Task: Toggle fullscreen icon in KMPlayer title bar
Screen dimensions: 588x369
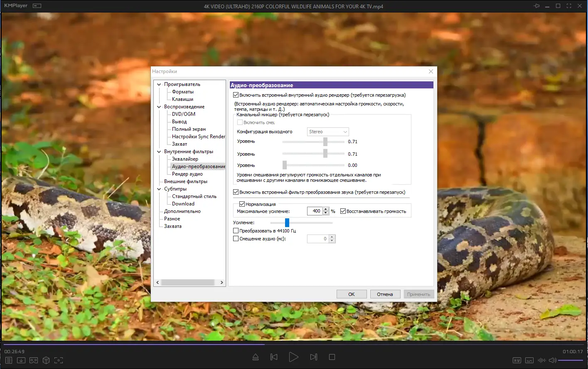Action: [x=569, y=6]
